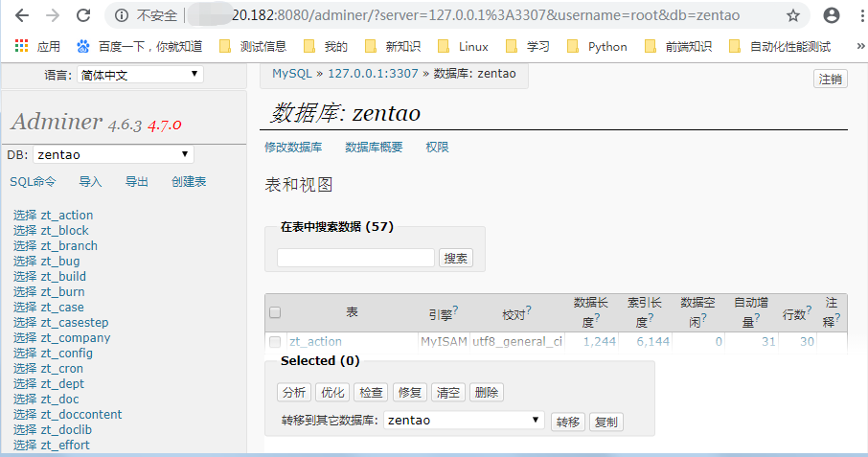The width and height of the screenshot is (868, 457).
Task: Click the 127.0.0.1:3307 breadcrumb link
Action: (373, 74)
